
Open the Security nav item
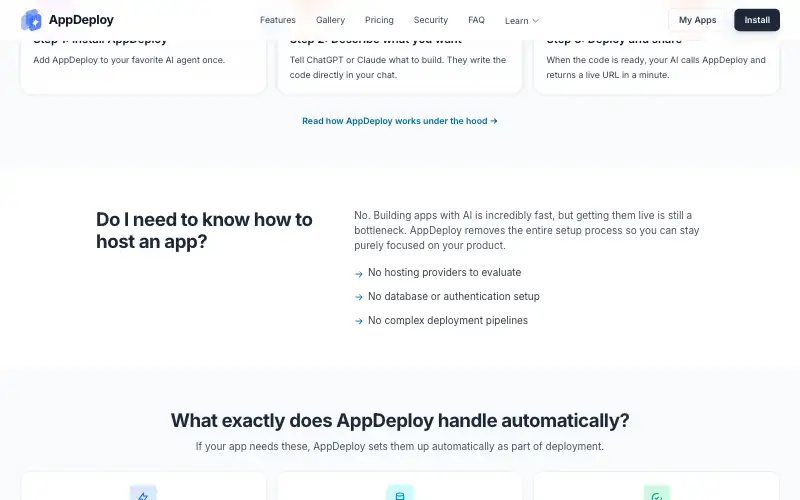pos(431,20)
